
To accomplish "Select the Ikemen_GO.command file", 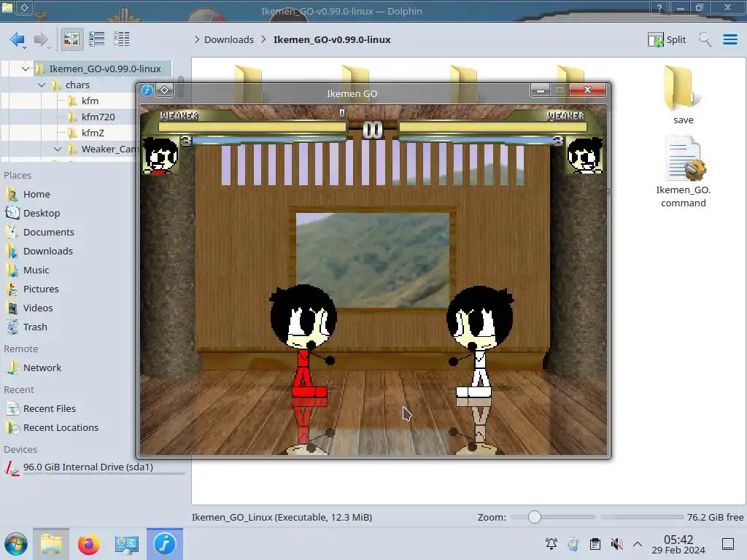I will pos(683,171).
